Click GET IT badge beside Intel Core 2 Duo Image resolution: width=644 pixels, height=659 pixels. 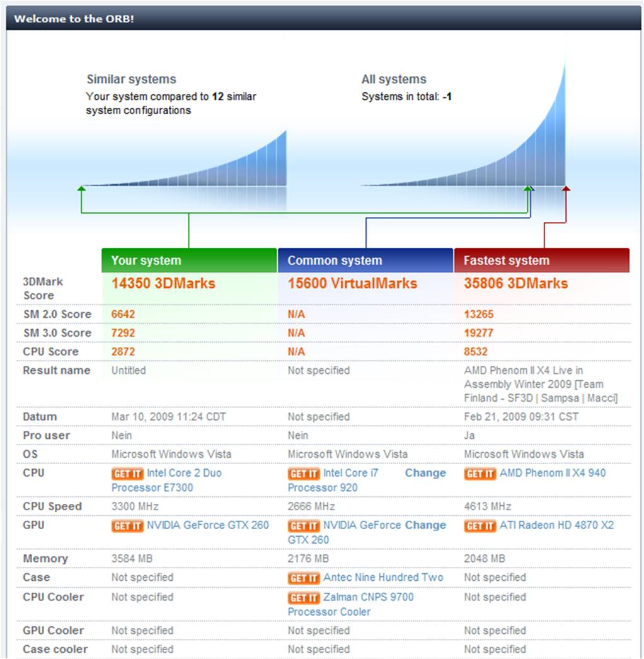pos(127,474)
